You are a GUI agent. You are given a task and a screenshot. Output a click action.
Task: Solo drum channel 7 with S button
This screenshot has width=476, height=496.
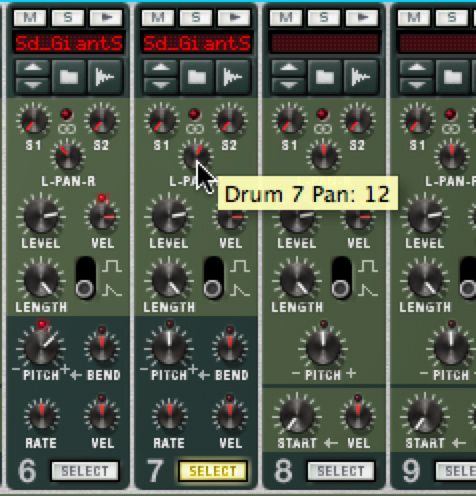[196, 17]
